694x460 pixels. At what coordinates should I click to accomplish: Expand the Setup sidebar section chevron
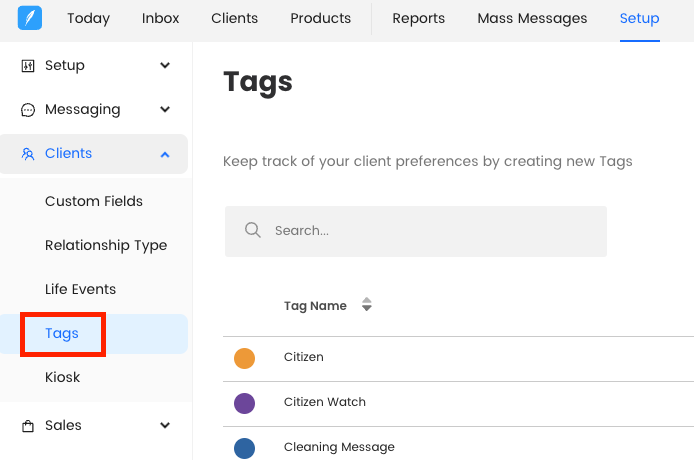(165, 66)
